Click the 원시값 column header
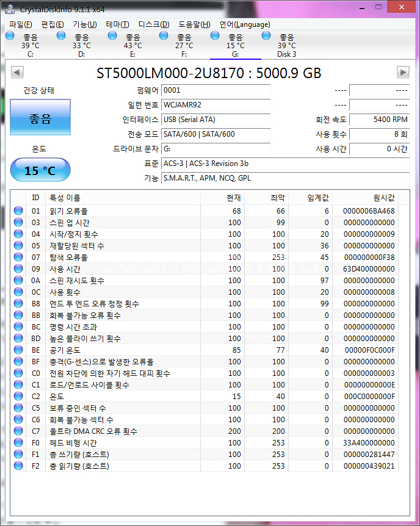Image resolution: width=420 pixels, height=526 pixels. (x=366, y=198)
